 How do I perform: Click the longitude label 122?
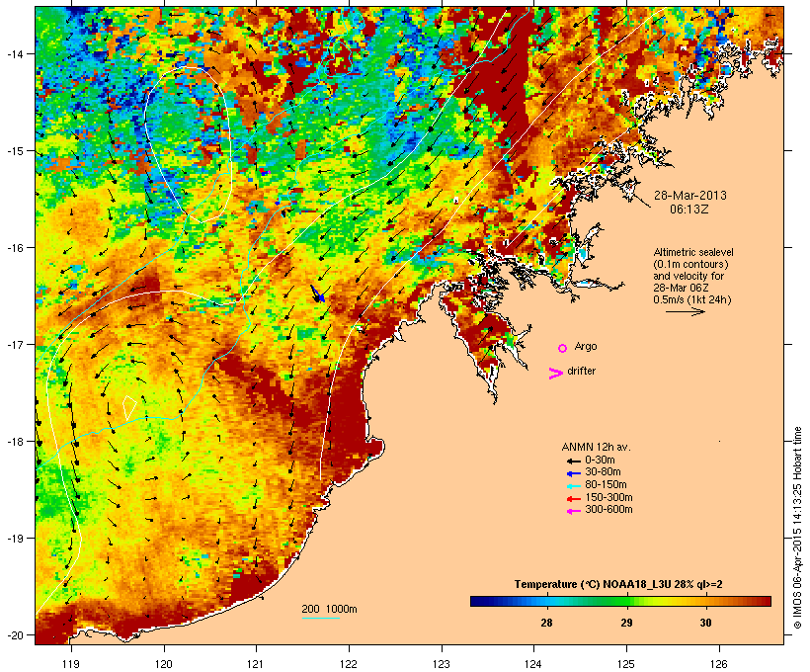point(349,664)
